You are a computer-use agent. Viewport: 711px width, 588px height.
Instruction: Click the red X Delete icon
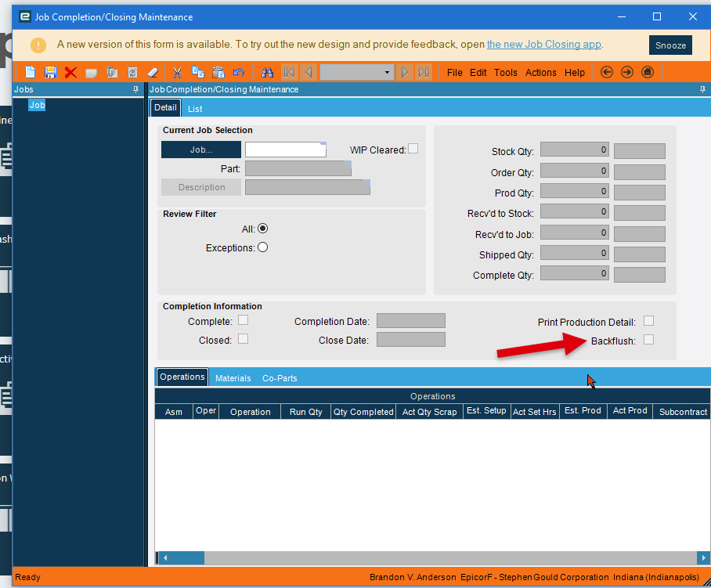pos(70,73)
